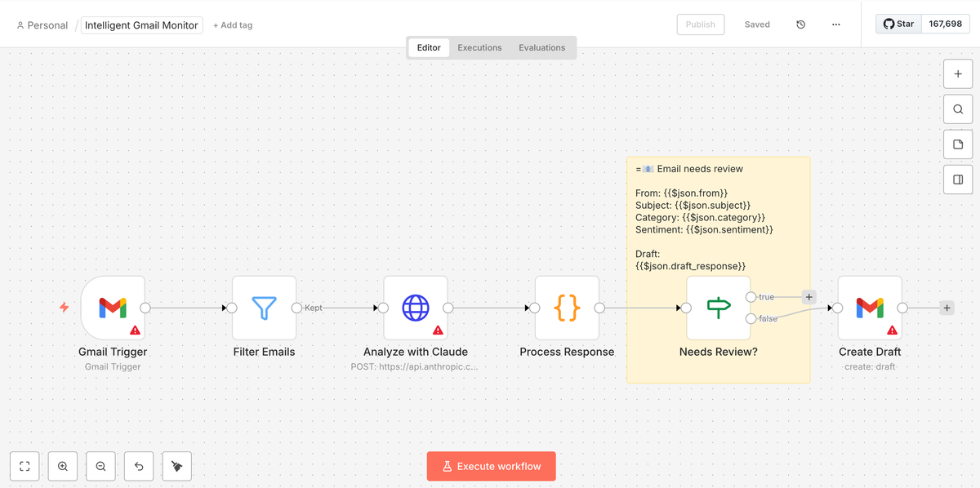This screenshot has height=488, width=980.
Task: Click the fit-to-view canvas icon
Action: [24, 466]
